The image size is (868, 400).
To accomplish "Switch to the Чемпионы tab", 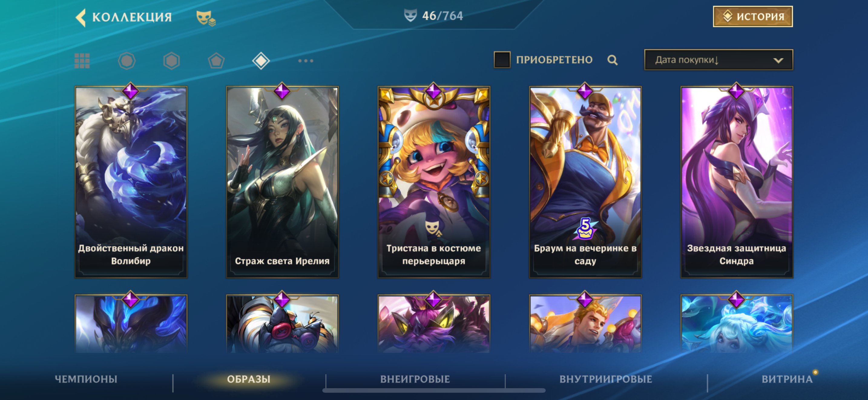I will click(86, 379).
